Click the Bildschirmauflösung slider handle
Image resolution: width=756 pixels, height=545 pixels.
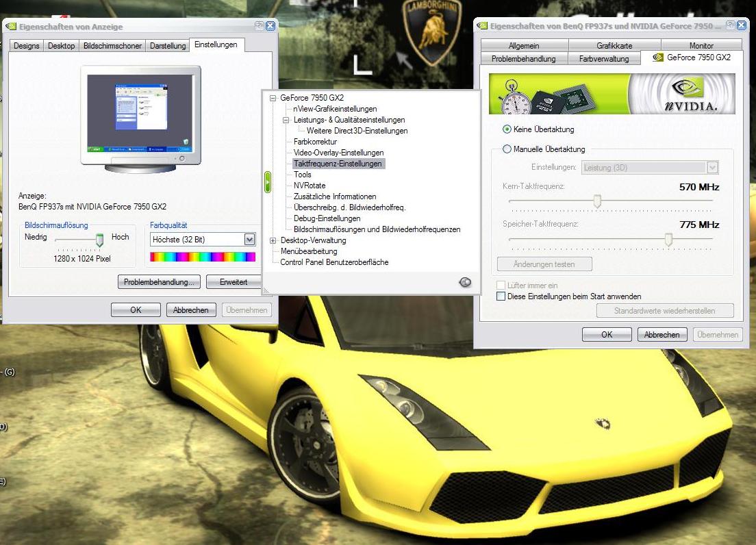coord(99,240)
